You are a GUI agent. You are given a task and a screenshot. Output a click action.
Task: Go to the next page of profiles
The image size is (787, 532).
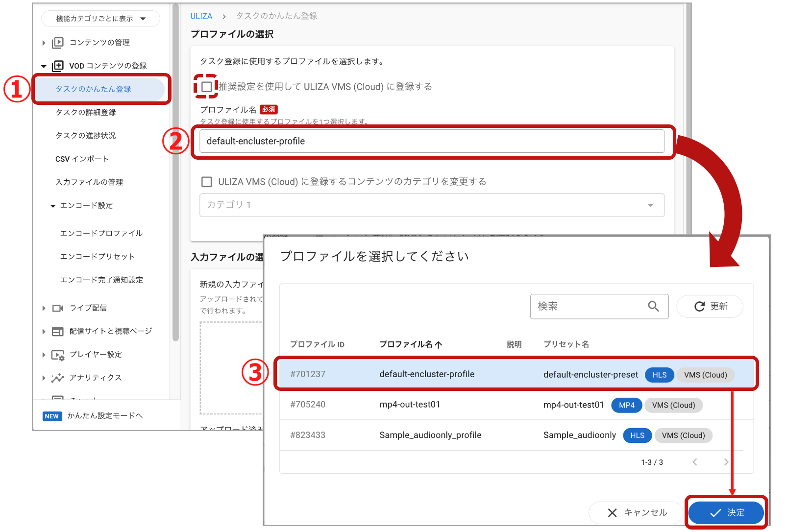click(x=726, y=462)
